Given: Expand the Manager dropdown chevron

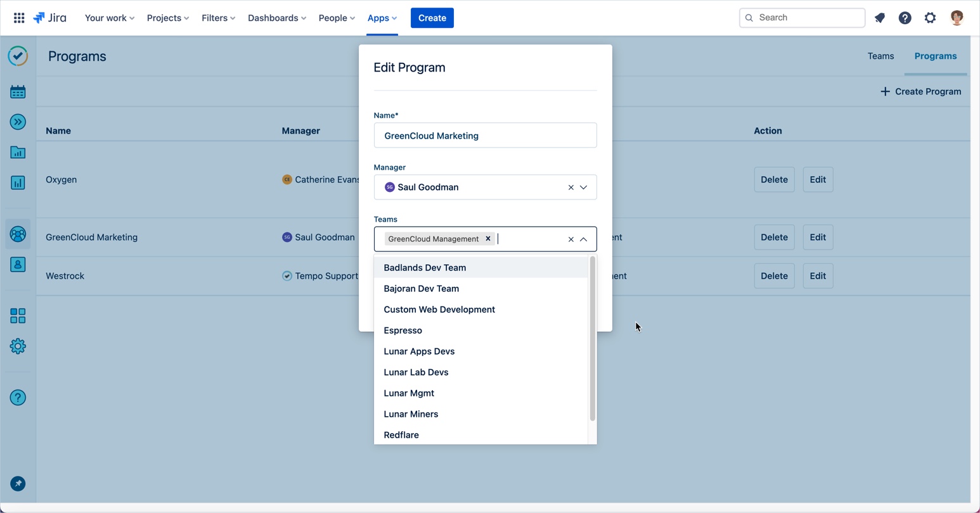Looking at the screenshot, I should pos(584,187).
